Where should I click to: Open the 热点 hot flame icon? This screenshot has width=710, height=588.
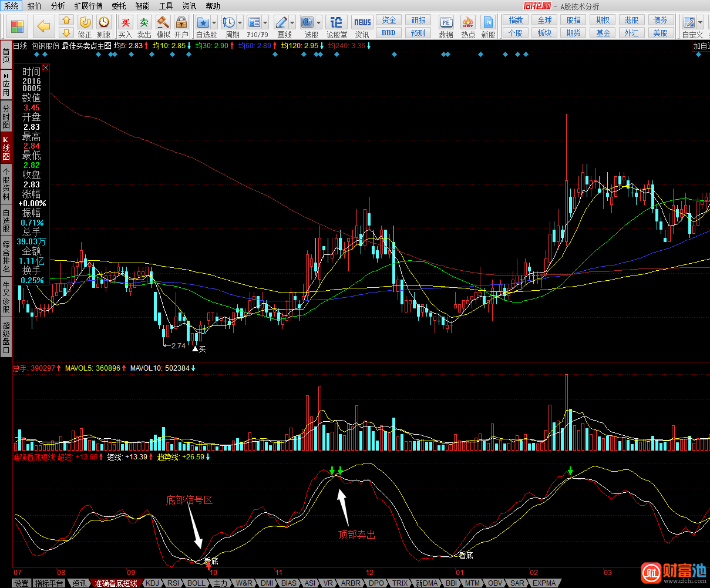(468, 22)
